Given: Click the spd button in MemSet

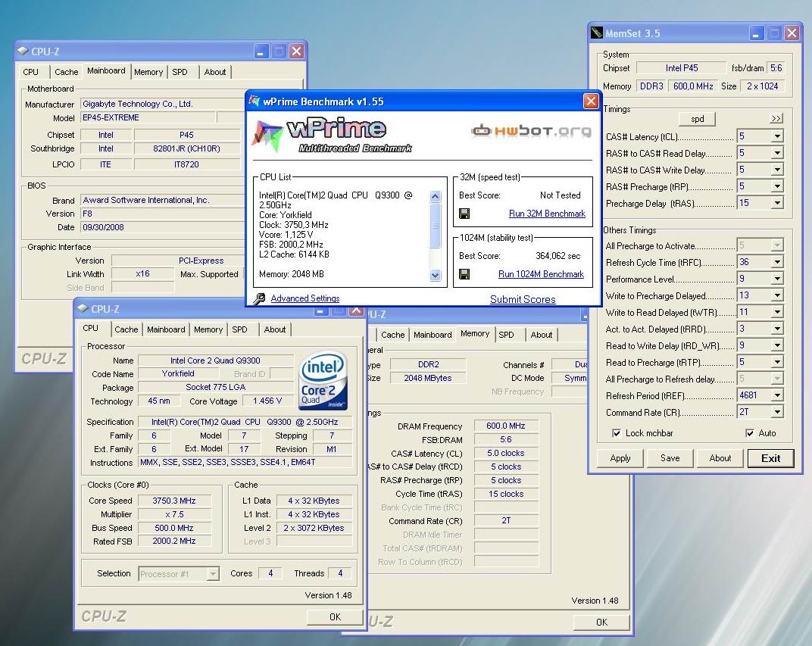Looking at the screenshot, I should click(697, 119).
